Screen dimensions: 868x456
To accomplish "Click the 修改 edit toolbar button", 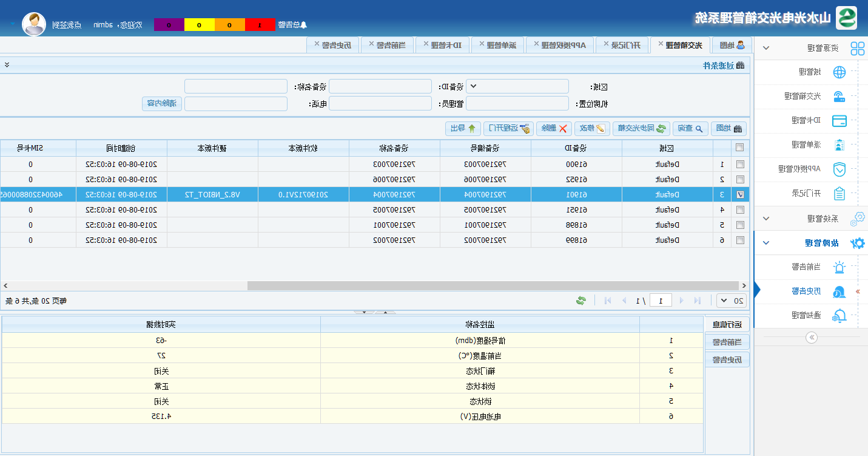I will (593, 128).
